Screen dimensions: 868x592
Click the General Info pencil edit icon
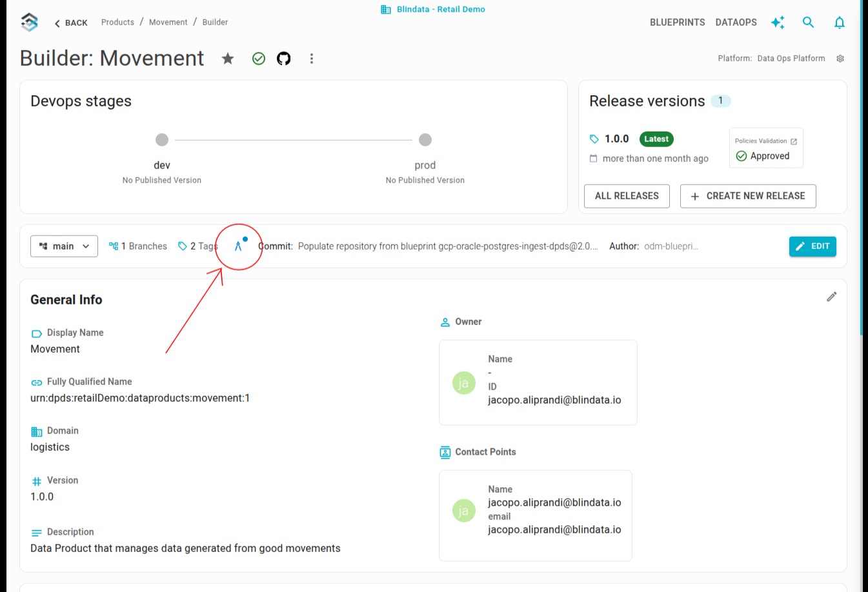click(832, 297)
